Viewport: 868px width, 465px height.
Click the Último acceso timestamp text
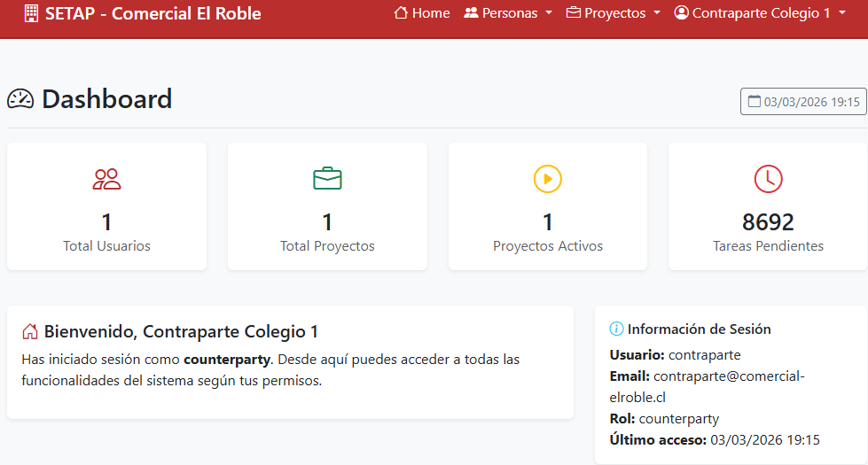(x=764, y=439)
